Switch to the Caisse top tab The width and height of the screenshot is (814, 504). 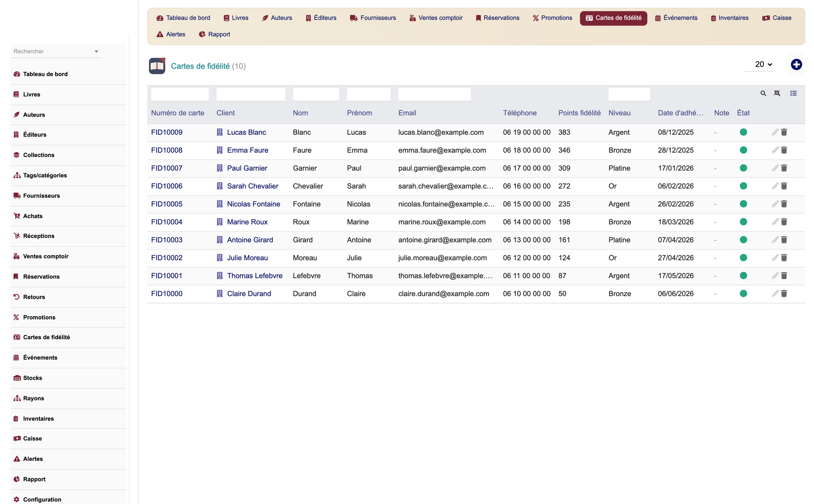pyautogui.click(x=777, y=18)
